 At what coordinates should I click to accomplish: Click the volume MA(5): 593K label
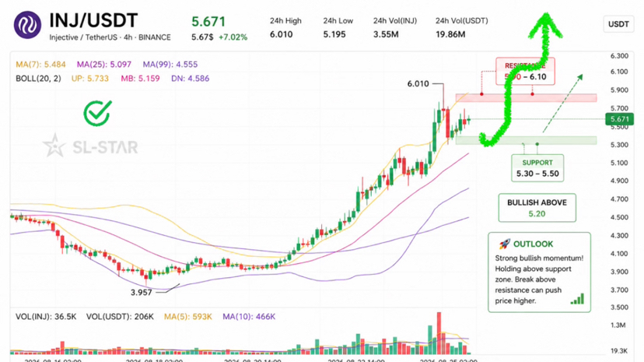187,317
